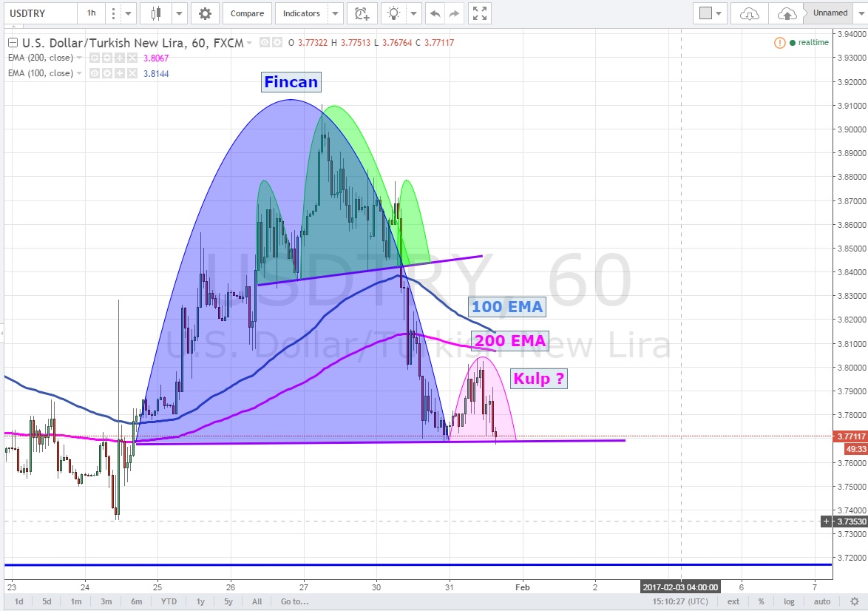Toggle percent scale button
The height and width of the screenshot is (611, 868).
pyautogui.click(x=761, y=601)
